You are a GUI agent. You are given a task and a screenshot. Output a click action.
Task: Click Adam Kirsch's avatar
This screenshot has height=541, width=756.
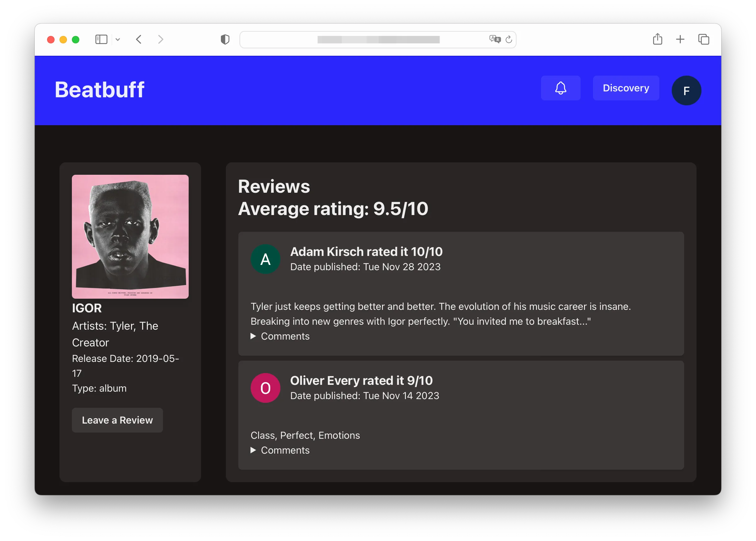click(265, 259)
